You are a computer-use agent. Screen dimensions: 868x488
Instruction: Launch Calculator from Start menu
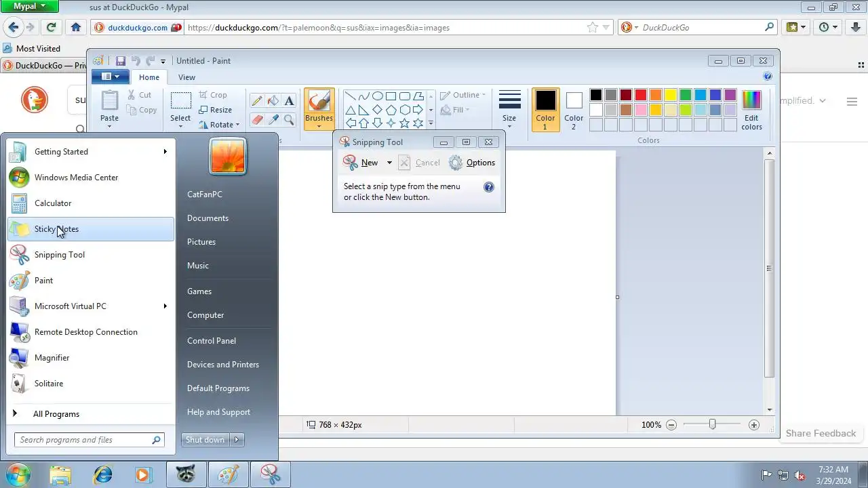pyautogui.click(x=91, y=203)
